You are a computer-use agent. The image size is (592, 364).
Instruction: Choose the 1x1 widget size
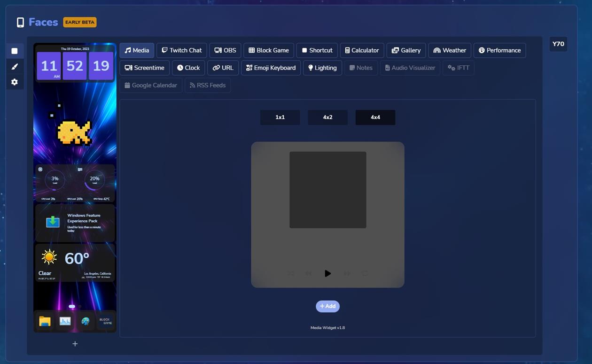(280, 117)
